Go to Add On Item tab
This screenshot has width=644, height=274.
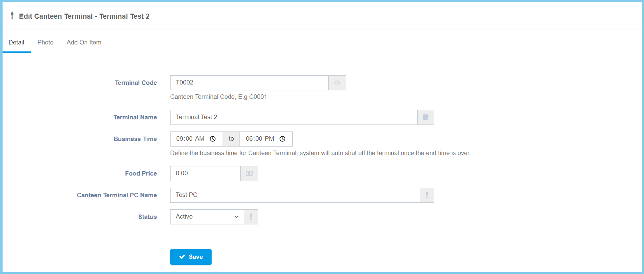(84, 43)
